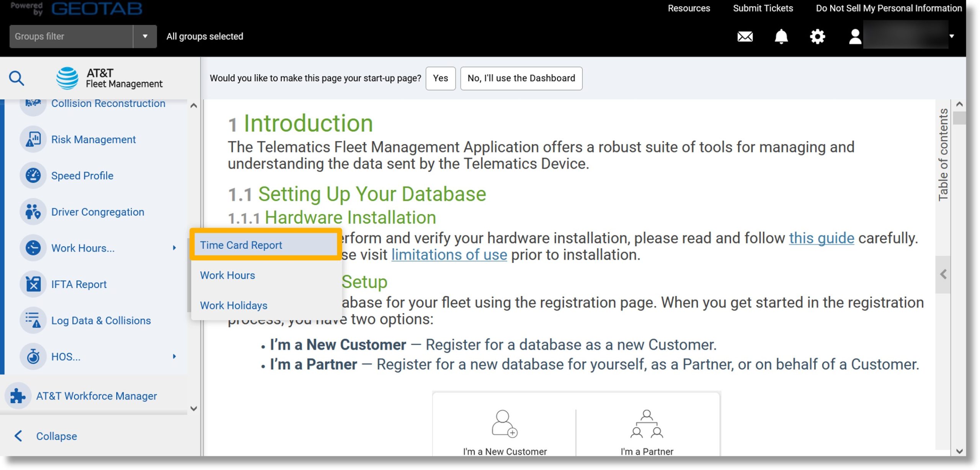The image size is (980, 470).
Task: Expand the Work Hours submenu arrow
Action: click(x=174, y=248)
